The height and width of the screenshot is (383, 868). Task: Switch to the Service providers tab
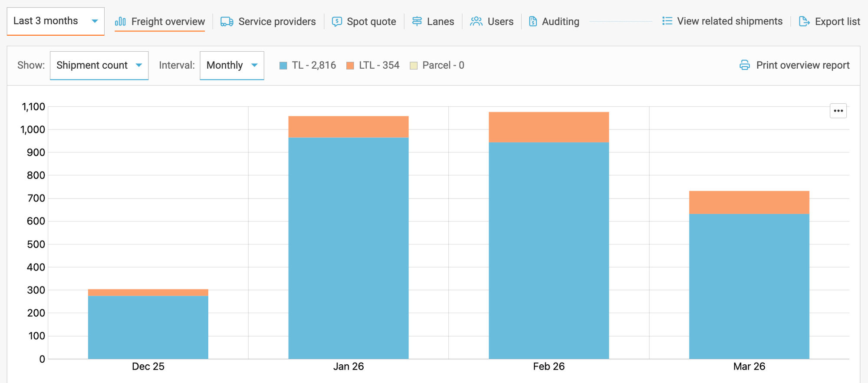click(277, 21)
